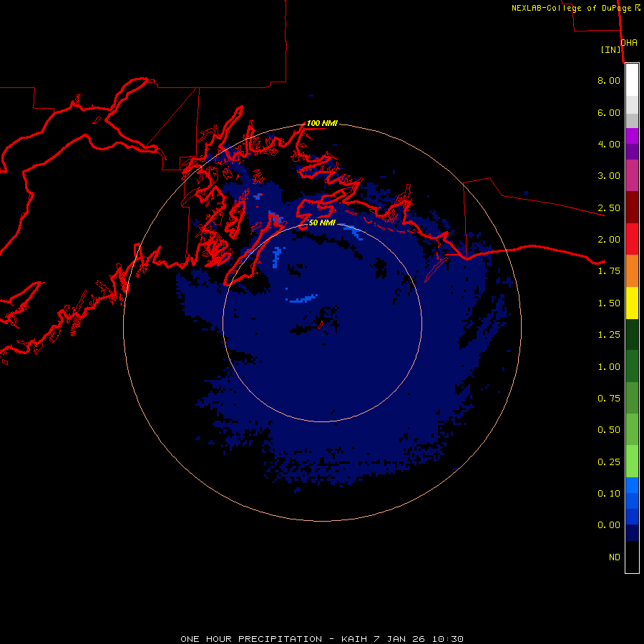Pick the white top swatch of the color scale
The image size is (644, 644).
click(x=632, y=80)
